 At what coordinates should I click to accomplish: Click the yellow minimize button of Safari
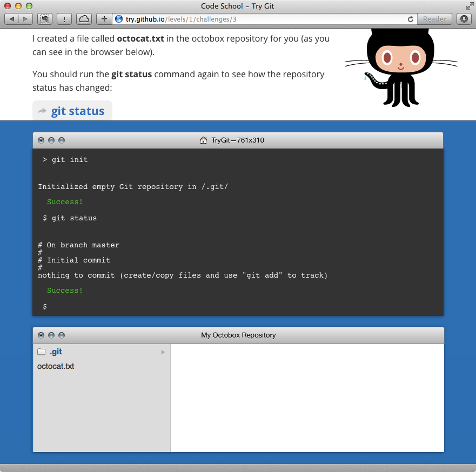click(x=18, y=6)
